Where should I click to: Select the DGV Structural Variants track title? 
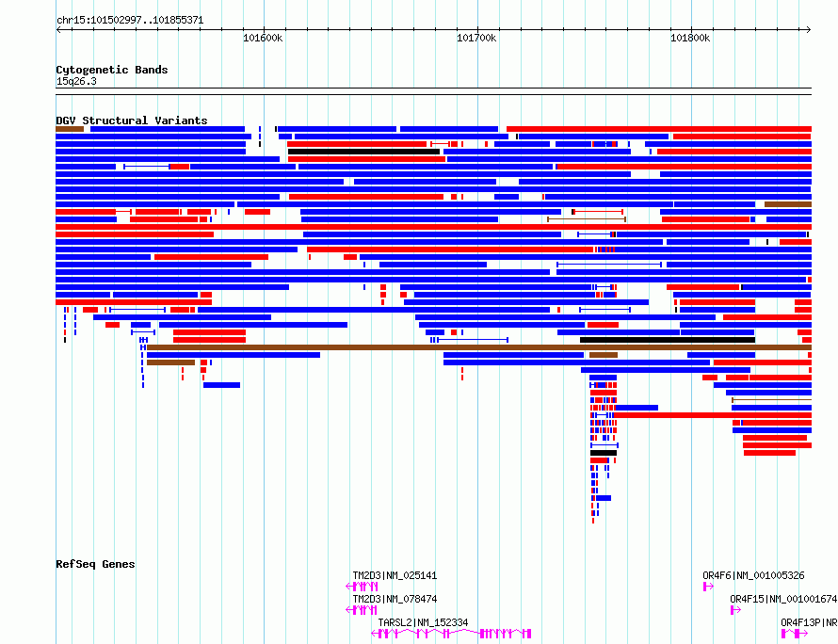point(132,121)
